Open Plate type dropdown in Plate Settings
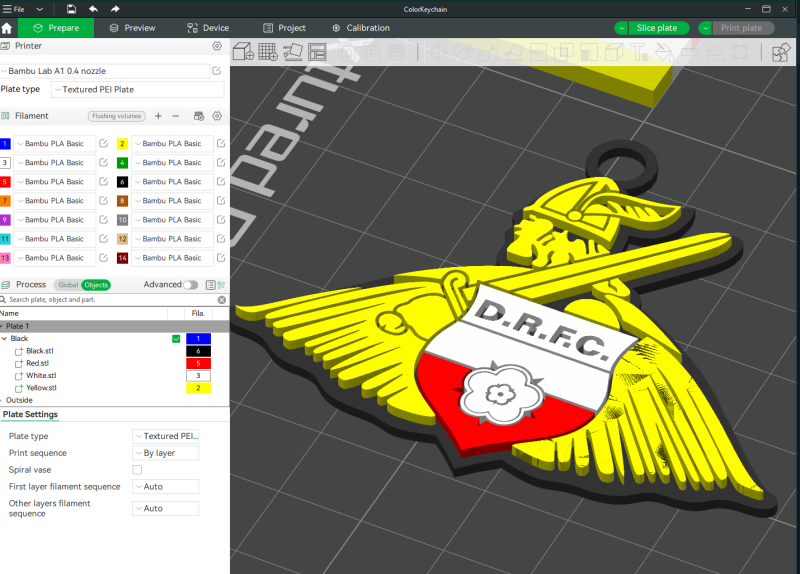Screen dimensions: 800x574 point(165,436)
